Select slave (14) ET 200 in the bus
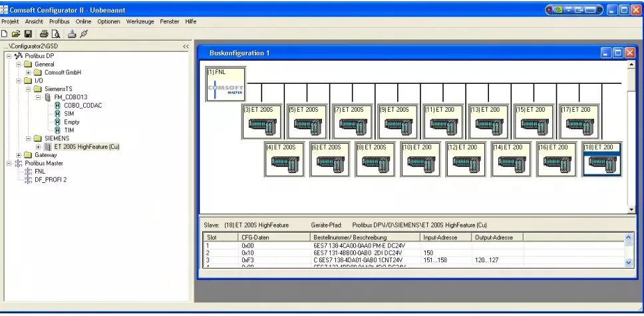 (x=512, y=160)
